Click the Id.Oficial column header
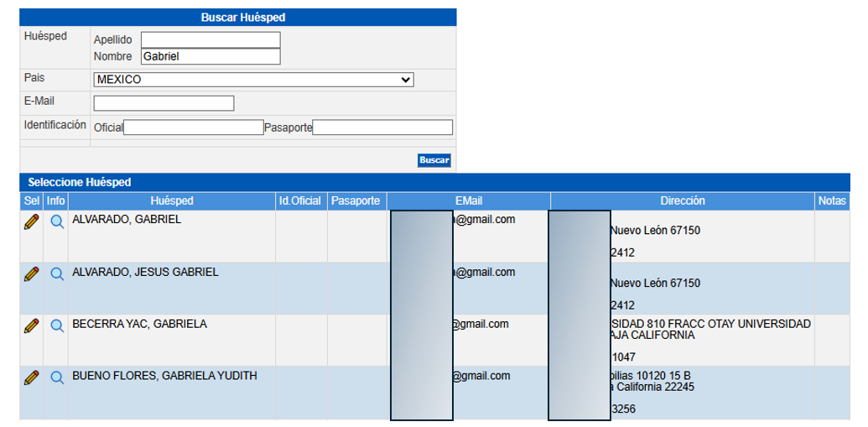The image size is (868, 427). tap(300, 201)
